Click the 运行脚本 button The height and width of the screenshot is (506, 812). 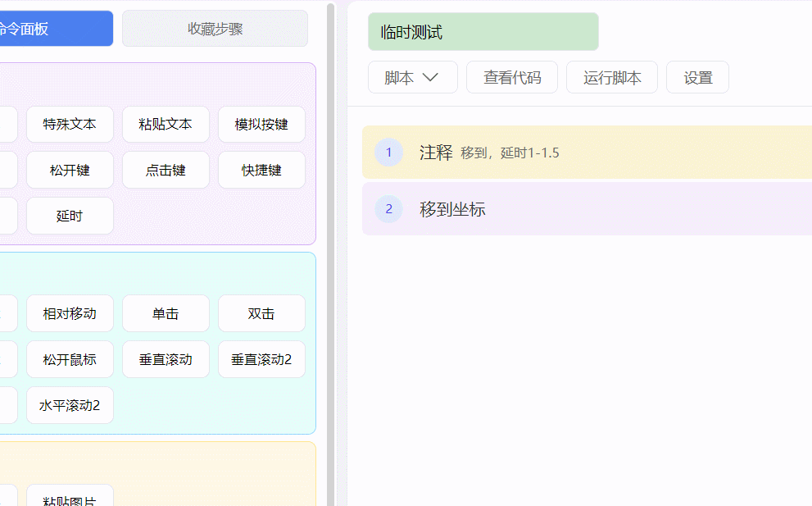(612, 77)
